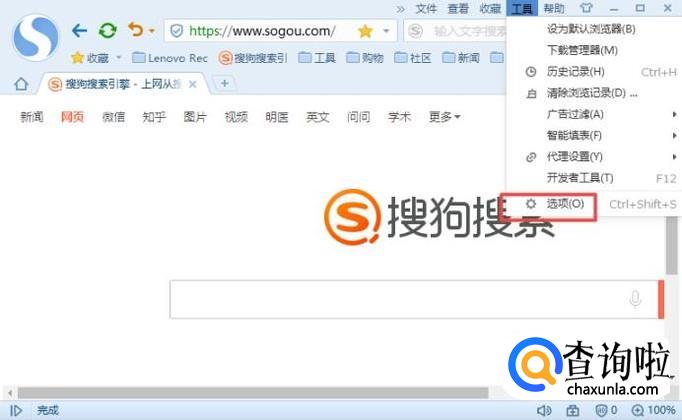Click the 明医 search link
The width and height of the screenshot is (682, 420).
coord(277,117)
